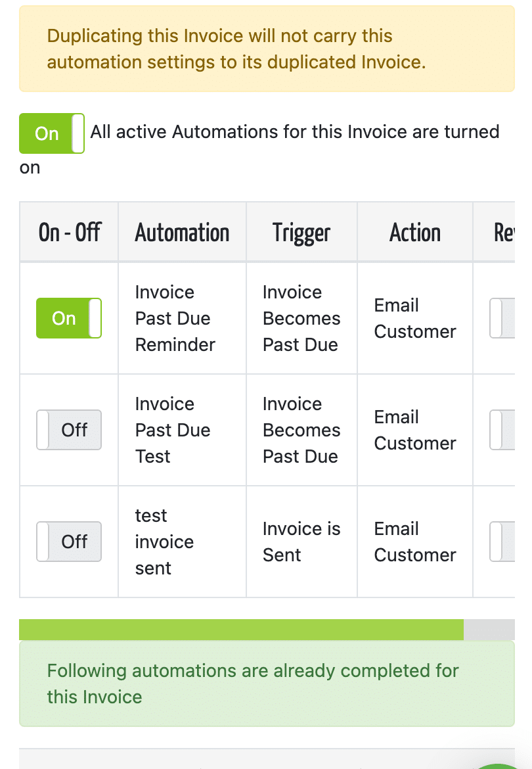Click the yellow duplicating invoice warning banner
Image resolution: width=532 pixels, height=769 pixels.
coord(267,49)
